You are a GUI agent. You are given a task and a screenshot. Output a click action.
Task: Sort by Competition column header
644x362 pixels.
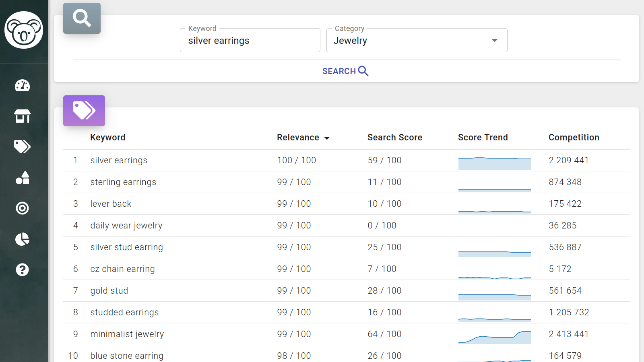574,138
